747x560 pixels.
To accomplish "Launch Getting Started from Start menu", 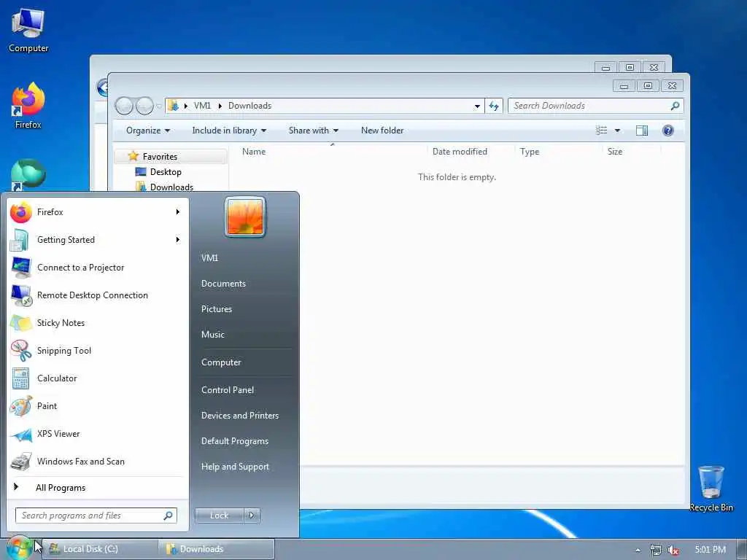I will pyautogui.click(x=98, y=239).
